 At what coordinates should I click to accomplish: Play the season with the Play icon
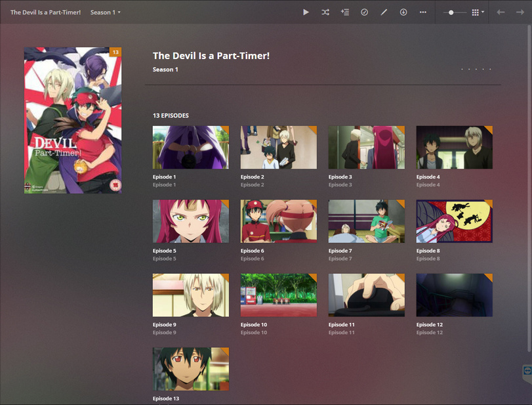click(306, 12)
